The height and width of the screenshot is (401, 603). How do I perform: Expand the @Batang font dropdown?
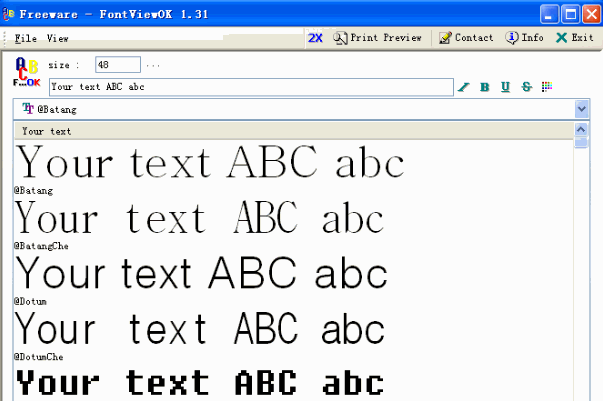point(581,108)
